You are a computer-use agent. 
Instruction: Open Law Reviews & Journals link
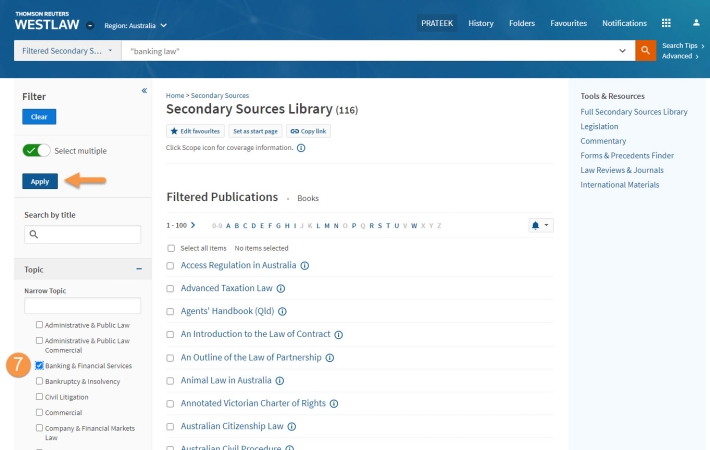click(622, 170)
